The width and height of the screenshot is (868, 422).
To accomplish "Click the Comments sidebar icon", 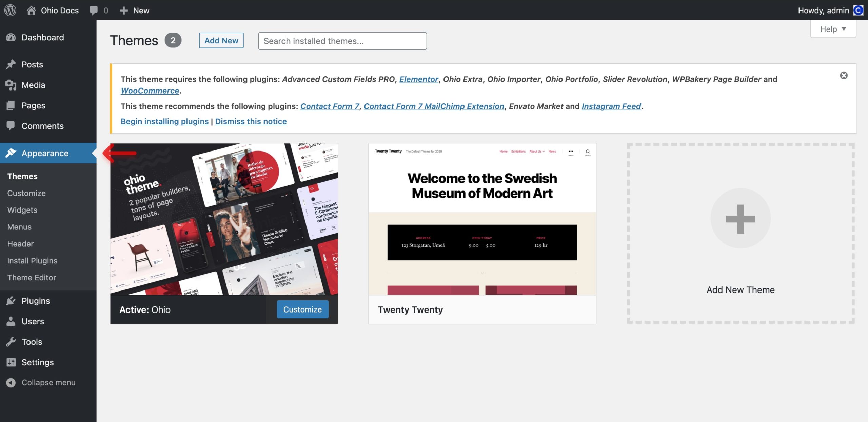I will [11, 126].
